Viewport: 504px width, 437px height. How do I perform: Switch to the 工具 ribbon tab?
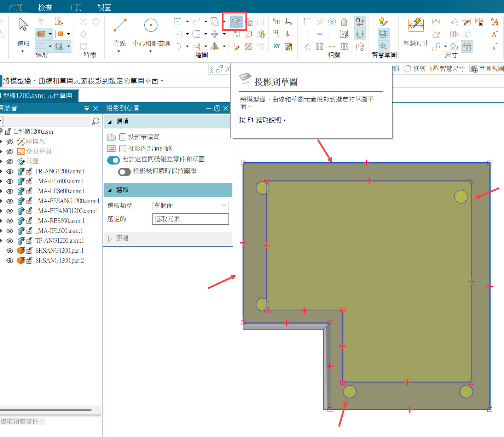75,7
